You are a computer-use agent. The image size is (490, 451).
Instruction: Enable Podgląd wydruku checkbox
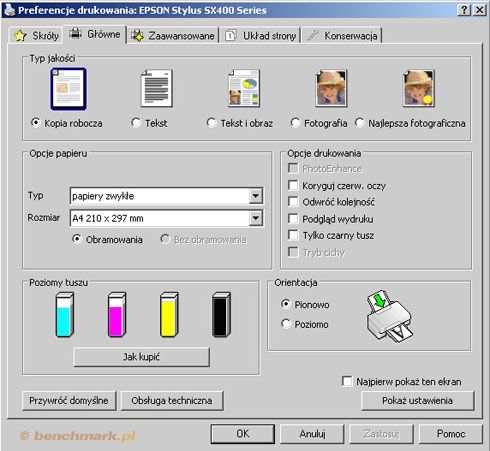[x=293, y=219]
